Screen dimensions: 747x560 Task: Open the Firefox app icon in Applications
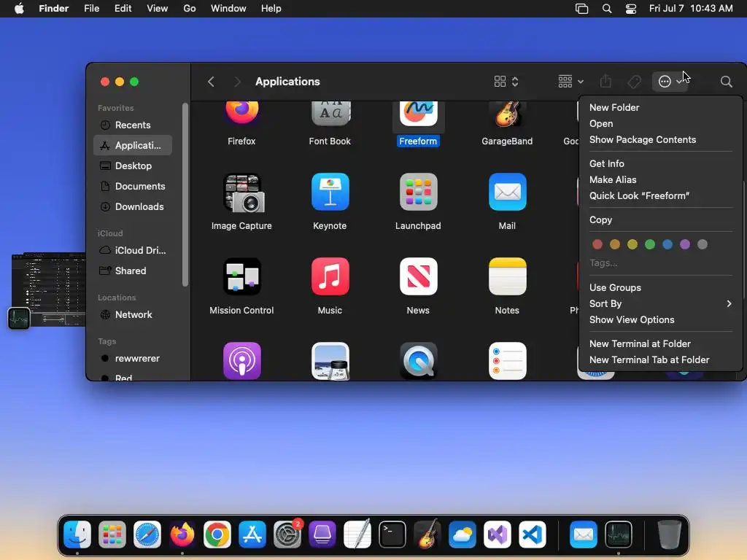click(241, 112)
